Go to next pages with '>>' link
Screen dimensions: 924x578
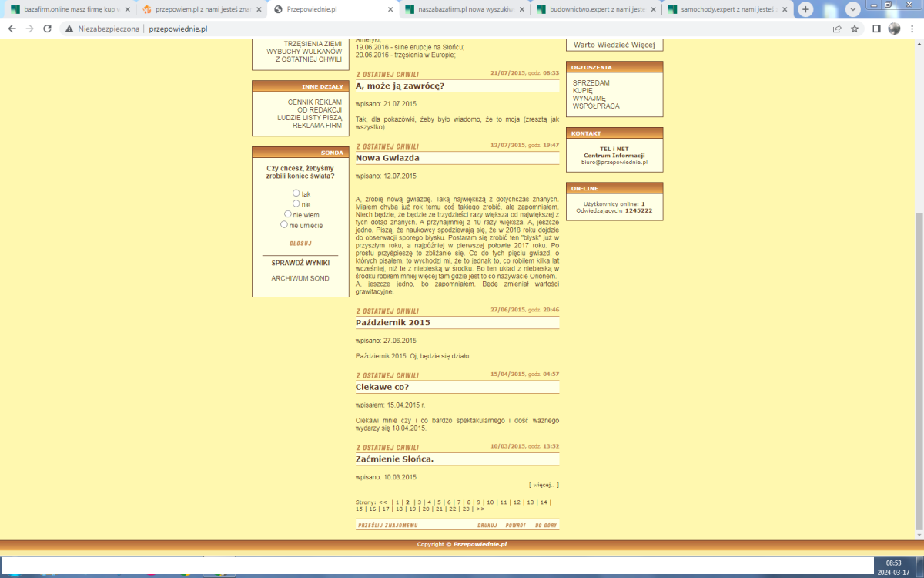click(480, 509)
